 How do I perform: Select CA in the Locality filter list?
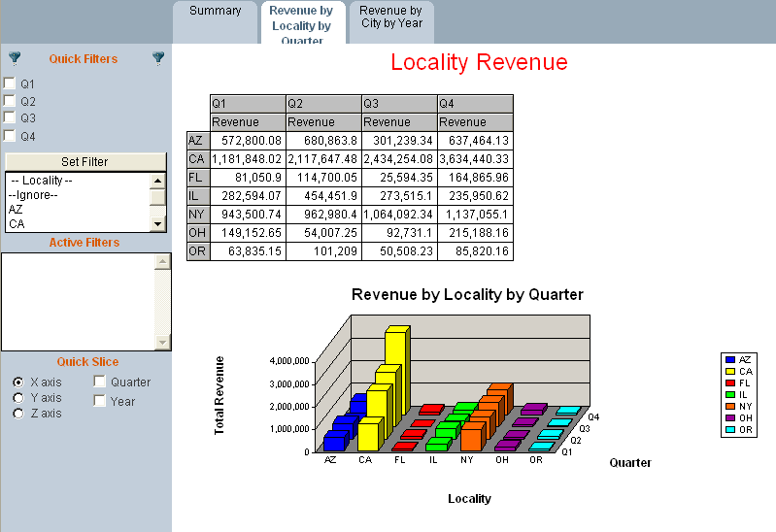tap(79, 223)
